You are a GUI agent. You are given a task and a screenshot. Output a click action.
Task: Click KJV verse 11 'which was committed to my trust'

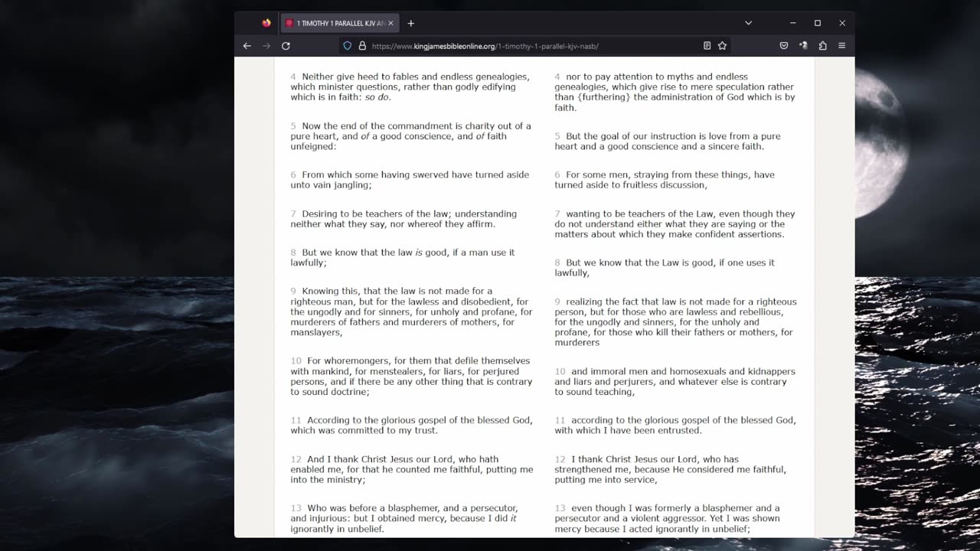click(364, 430)
